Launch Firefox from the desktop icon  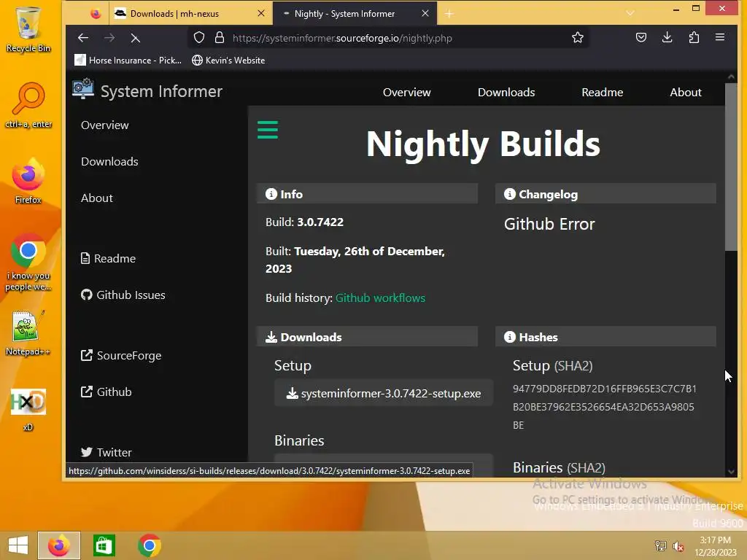(x=28, y=181)
